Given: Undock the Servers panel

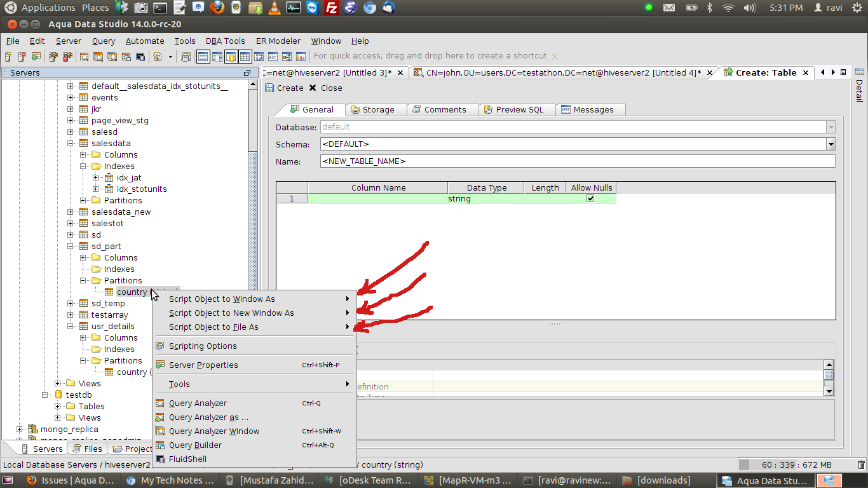Looking at the screenshot, I should coord(247,73).
